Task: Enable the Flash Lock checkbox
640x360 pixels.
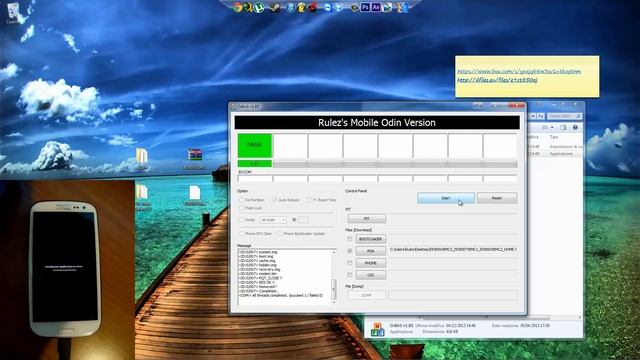Action: click(x=241, y=208)
